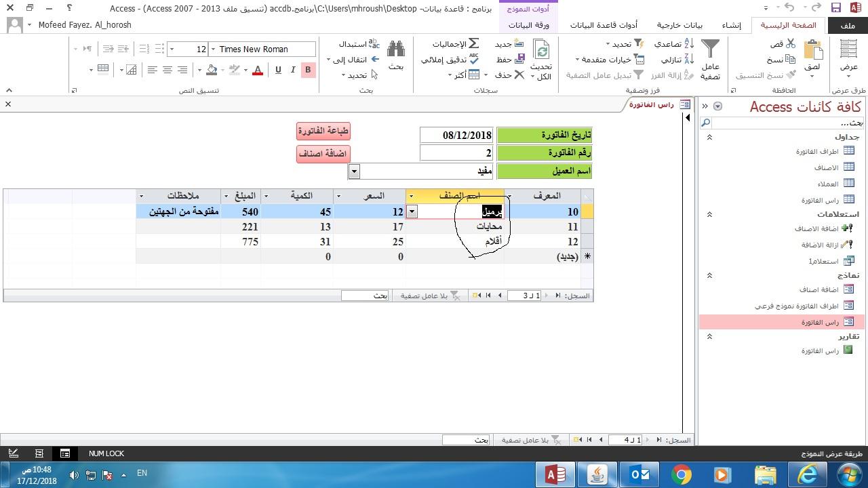
Task: Click the Totals (الإجماليات) sigma icon
Action: [x=474, y=43]
